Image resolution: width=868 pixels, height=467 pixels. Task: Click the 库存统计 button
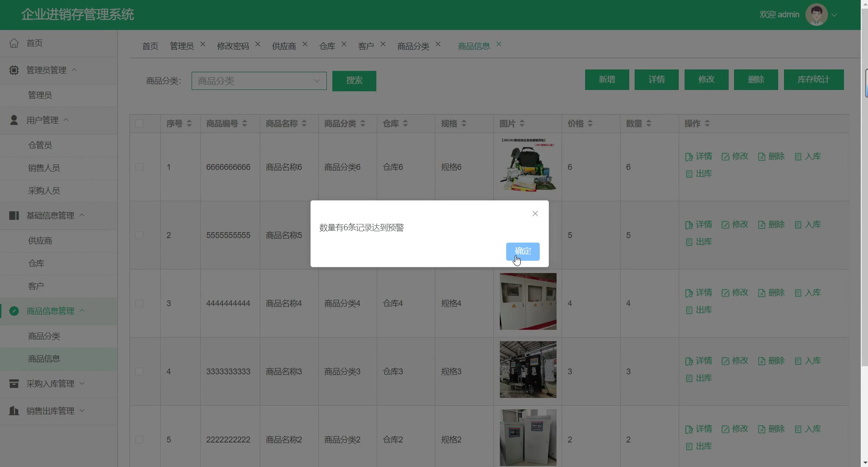(x=813, y=80)
